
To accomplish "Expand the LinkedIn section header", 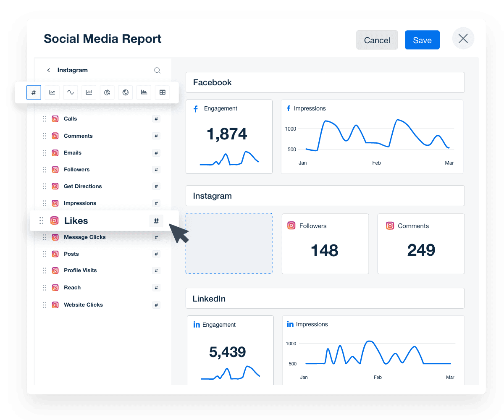I will pos(325,298).
